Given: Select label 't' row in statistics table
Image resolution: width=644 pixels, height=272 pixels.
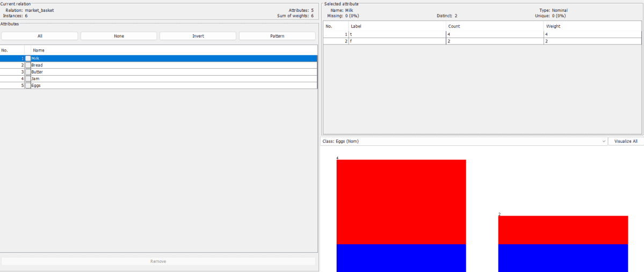Looking at the screenshot, I should 482,34.
